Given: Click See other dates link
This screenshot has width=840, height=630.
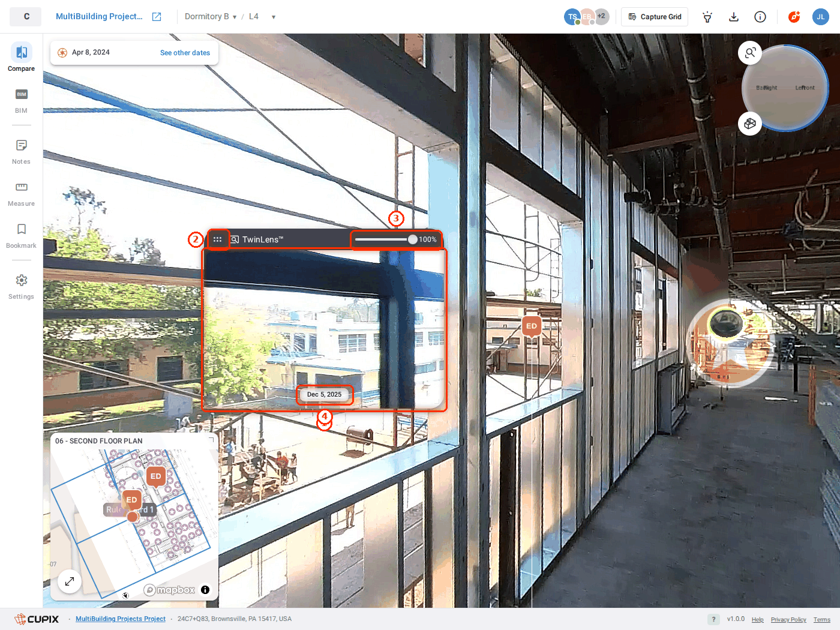Looking at the screenshot, I should point(185,53).
